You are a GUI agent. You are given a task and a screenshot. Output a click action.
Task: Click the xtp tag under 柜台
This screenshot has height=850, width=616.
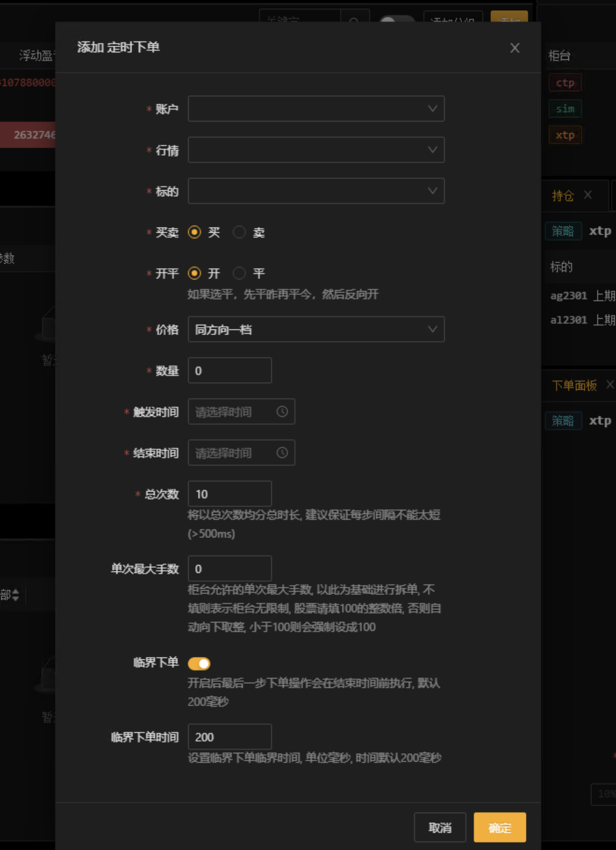tap(565, 135)
